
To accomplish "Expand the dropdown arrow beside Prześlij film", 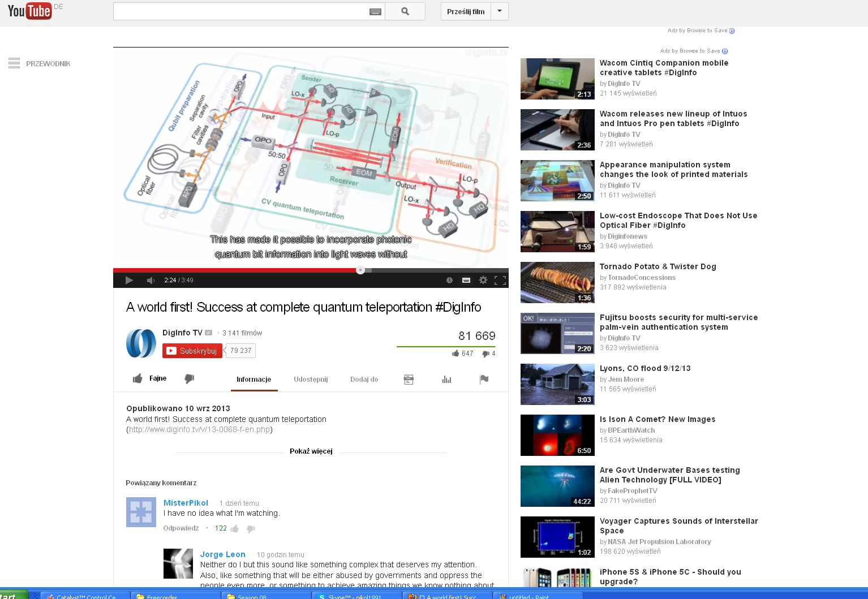I will (500, 11).
